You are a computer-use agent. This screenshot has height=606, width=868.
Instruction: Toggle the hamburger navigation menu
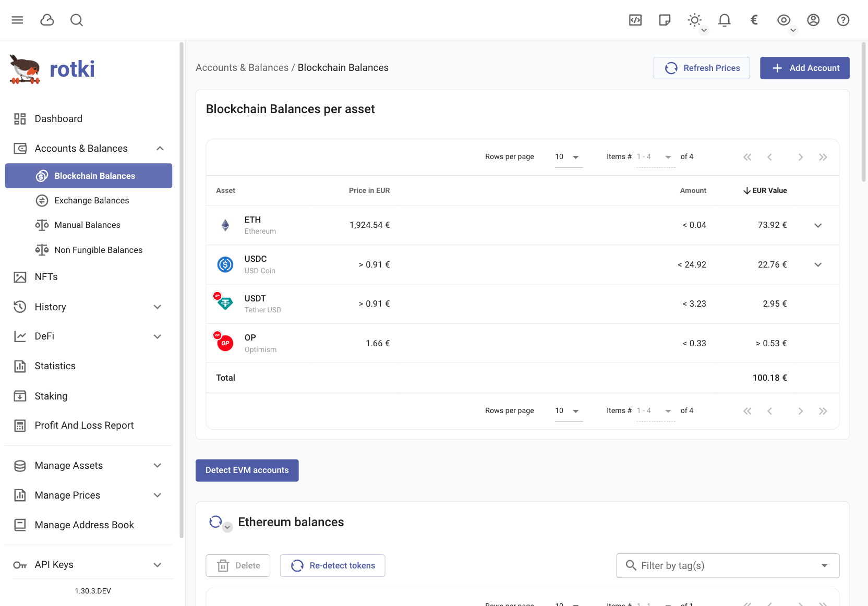(x=17, y=20)
